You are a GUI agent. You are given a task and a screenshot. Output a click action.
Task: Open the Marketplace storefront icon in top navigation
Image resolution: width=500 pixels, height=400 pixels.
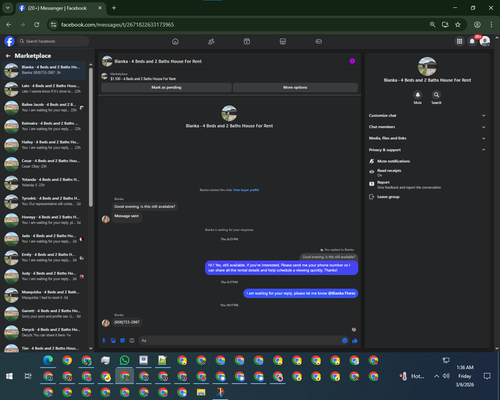(x=283, y=41)
